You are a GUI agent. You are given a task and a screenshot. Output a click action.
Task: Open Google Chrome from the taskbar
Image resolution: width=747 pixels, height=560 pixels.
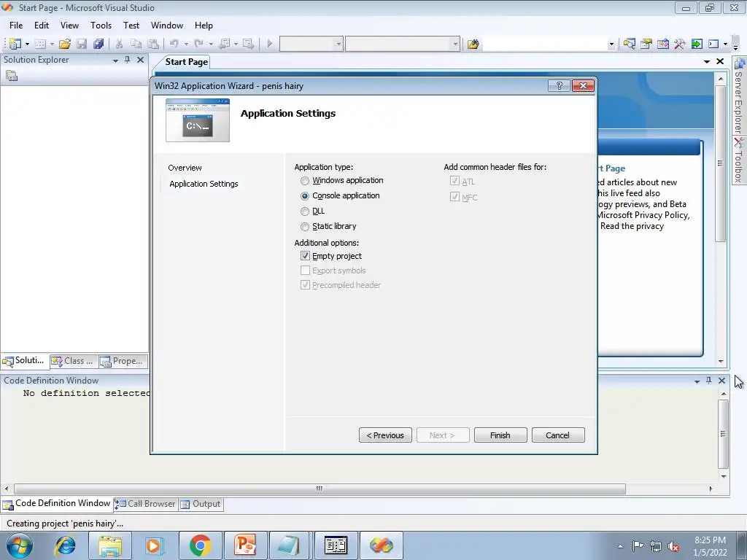pyautogui.click(x=200, y=545)
